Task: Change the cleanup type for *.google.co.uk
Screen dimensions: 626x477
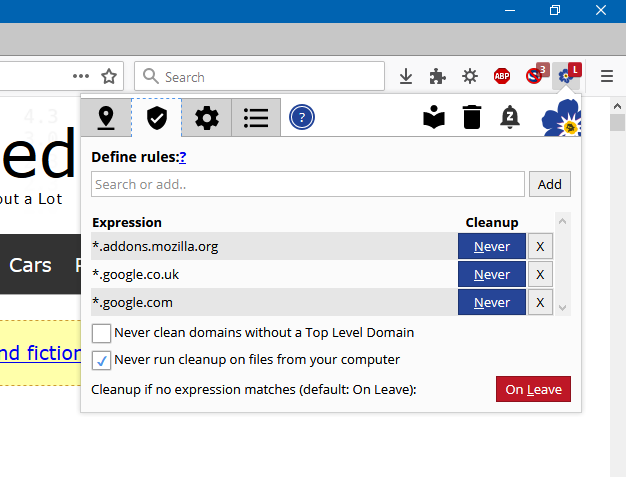Action: (x=491, y=274)
